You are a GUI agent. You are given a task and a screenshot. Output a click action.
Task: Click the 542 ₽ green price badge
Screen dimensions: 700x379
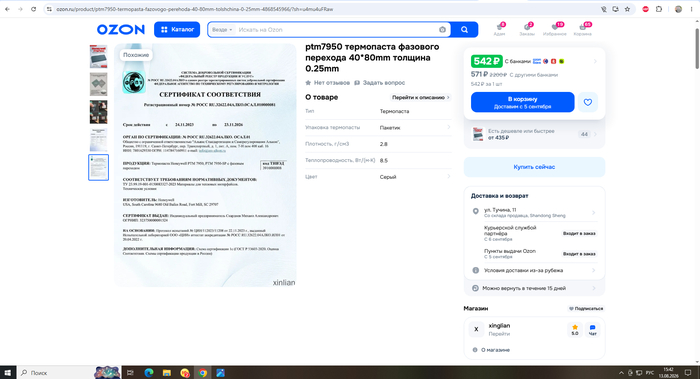coord(486,61)
